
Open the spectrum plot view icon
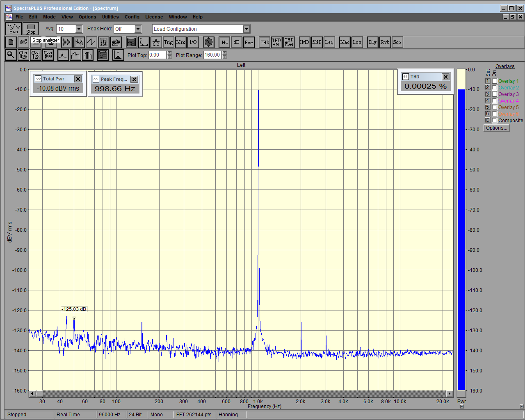[79, 42]
